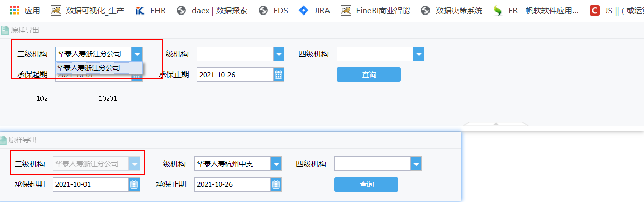Expand the upper 四级机构 dropdown arrow
This screenshot has height=202, width=644.
[419, 54]
